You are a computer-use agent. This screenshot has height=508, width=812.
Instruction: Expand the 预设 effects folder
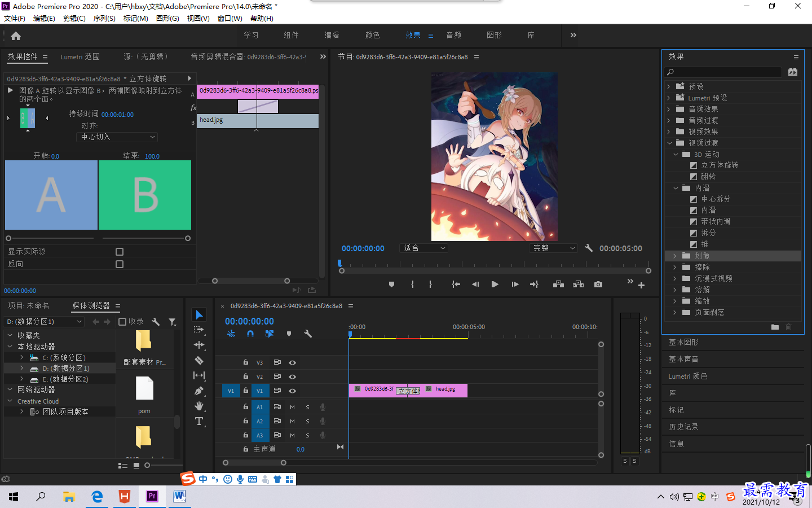point(669,86)
